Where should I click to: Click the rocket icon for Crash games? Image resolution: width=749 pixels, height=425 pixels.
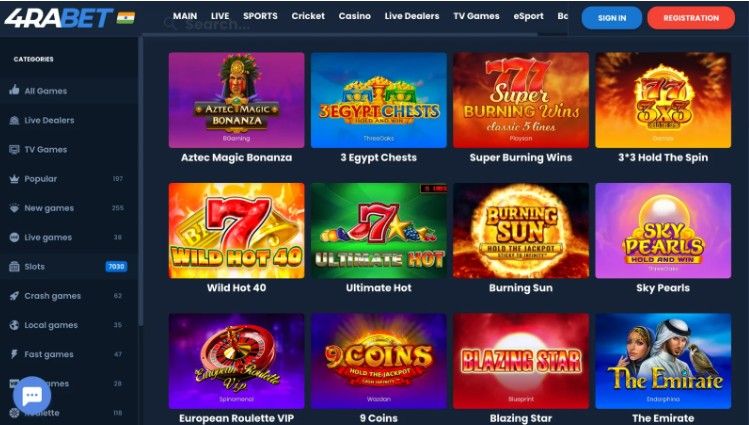pyautogui.click(x=14, y=296)
